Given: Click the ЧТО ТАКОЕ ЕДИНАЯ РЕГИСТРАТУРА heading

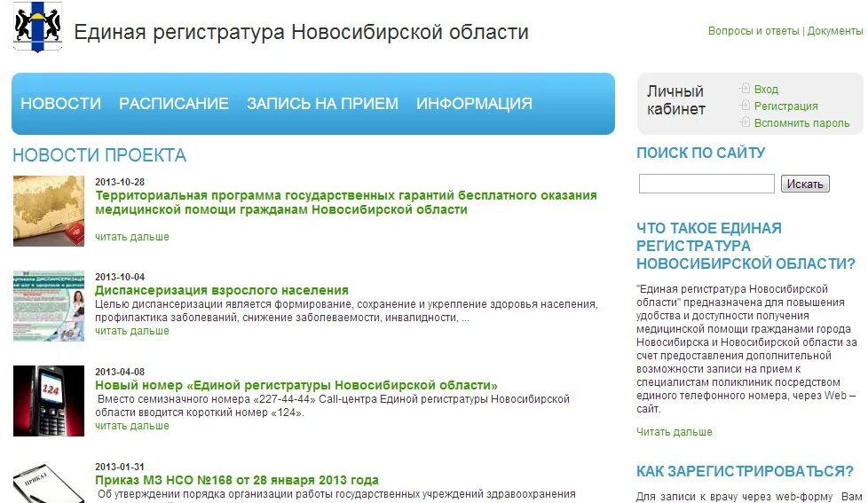Looking at the screenshot, I should 746,246.
